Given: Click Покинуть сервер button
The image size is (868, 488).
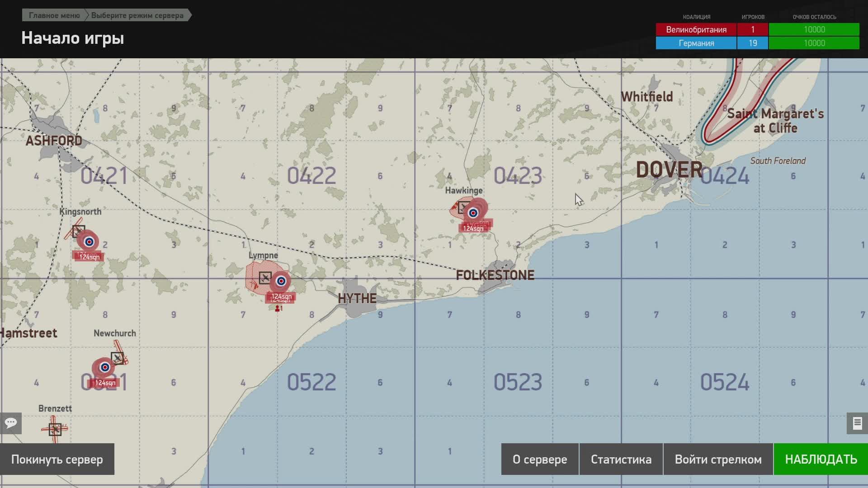Looking at the screenshot, I should point(57,460).
